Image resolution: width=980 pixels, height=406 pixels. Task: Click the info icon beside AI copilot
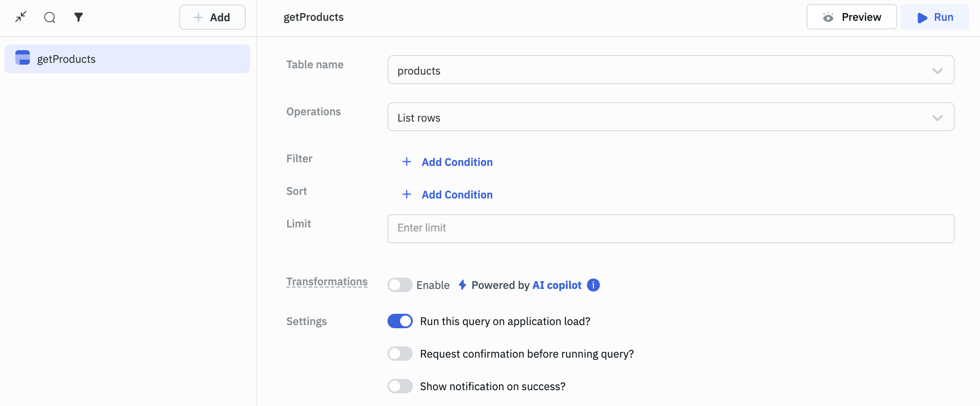[593, 285]
